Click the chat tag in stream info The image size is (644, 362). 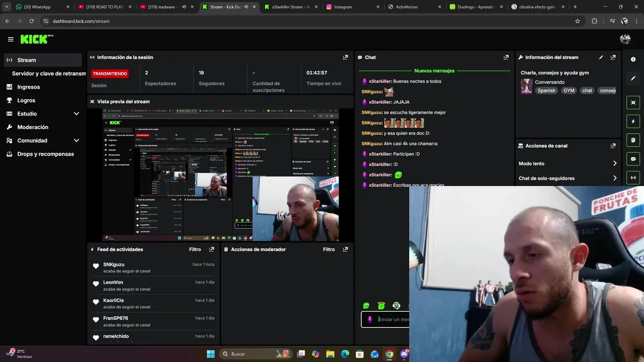587,90
